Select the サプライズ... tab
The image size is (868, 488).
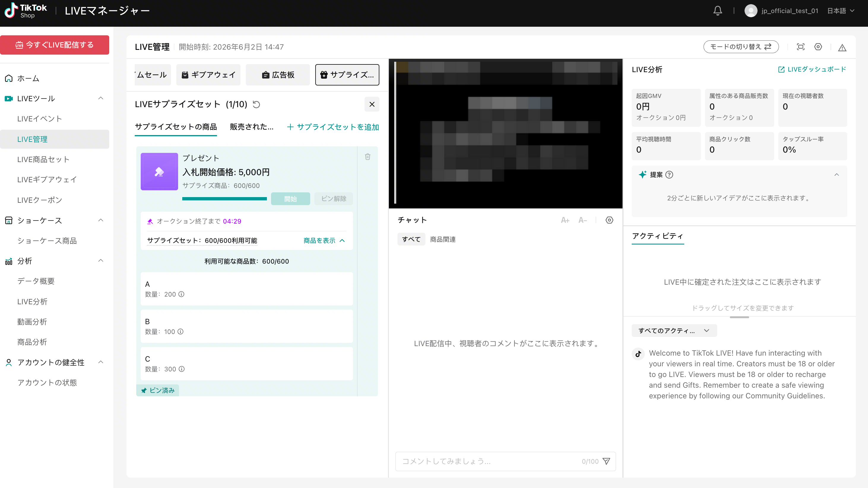coord(347,75)
